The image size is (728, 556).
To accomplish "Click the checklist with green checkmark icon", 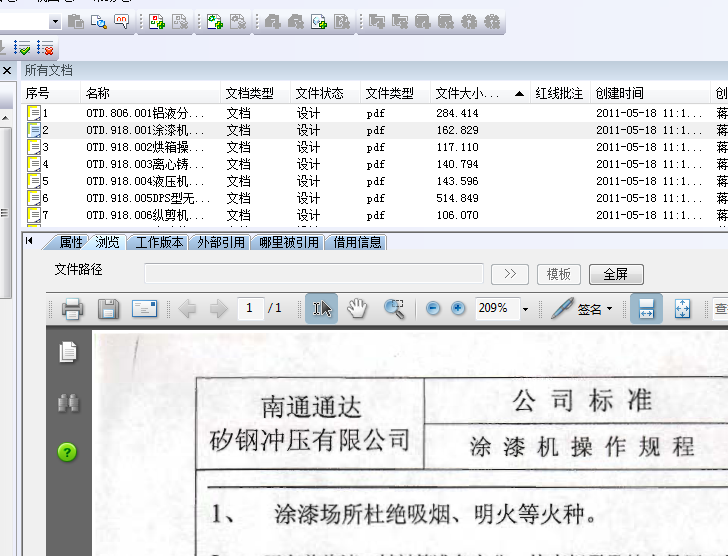I will click(22, 47).
